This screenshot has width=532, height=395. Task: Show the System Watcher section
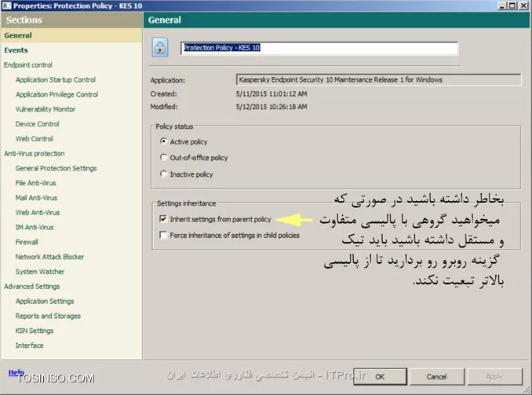[40, 272]
